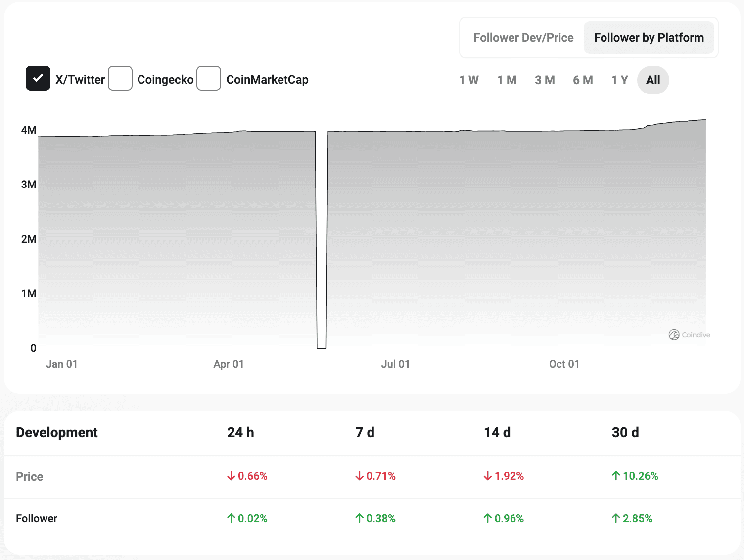This screenshot has height=560, width=744.
Task: Enable the Coingecko checkbox
Action: coord(120,78)
